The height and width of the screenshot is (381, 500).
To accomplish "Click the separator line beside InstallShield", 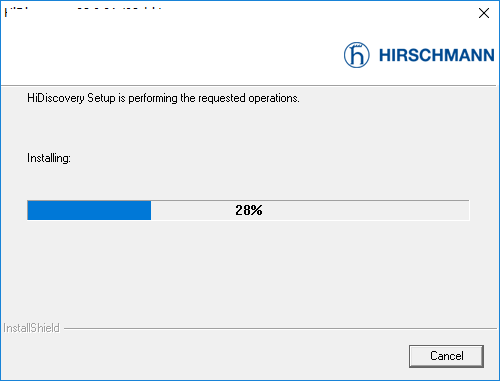I will pyautogui.click(x=280, y=328).
